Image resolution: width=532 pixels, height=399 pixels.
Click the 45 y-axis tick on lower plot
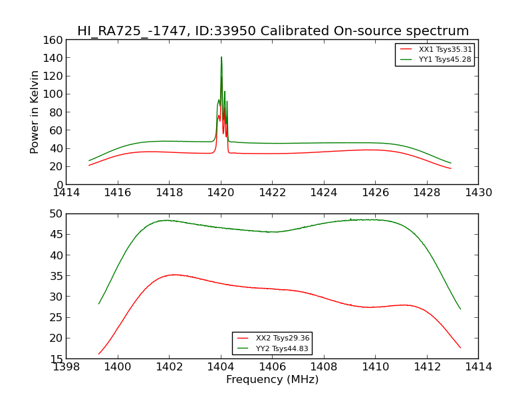pyautogui.click(x=57, y=235)
